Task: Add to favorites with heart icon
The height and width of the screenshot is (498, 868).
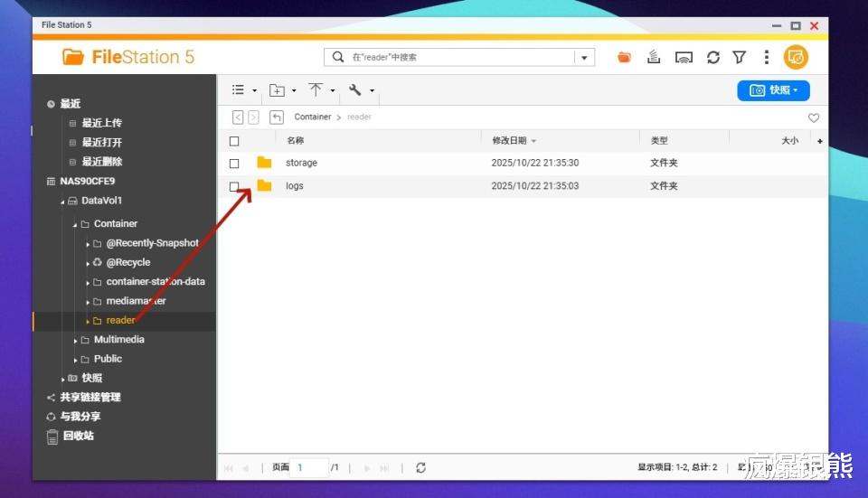Action: [x=813, y=117]
